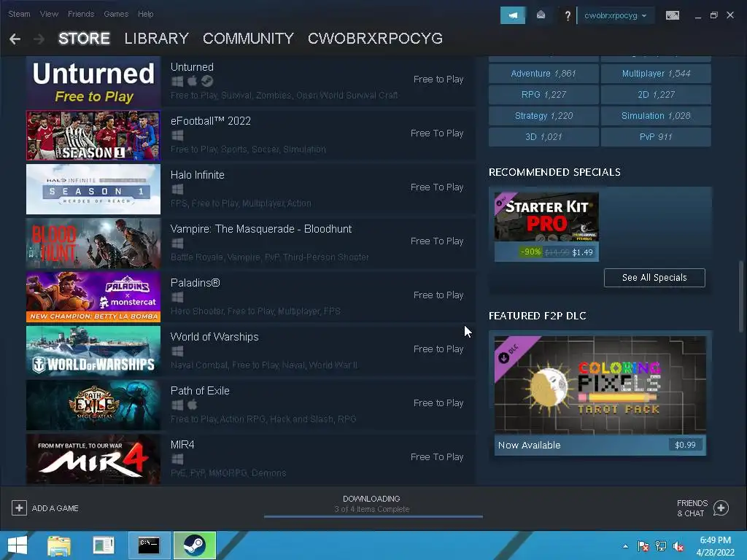Click the volume muted tray icon

(x=678, y=546)
